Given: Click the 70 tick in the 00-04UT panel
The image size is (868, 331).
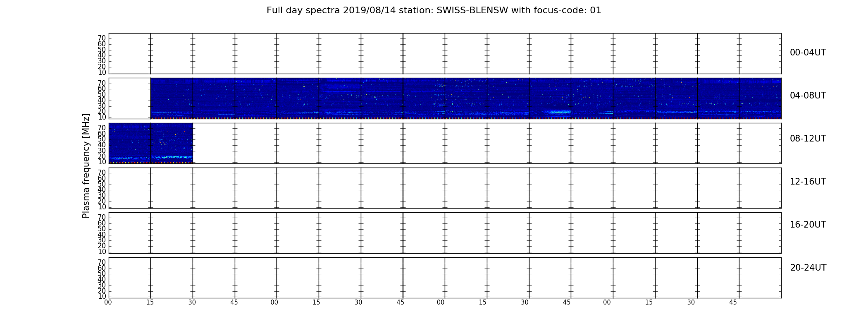Looking at the screenshot, I should pos(102,38).
